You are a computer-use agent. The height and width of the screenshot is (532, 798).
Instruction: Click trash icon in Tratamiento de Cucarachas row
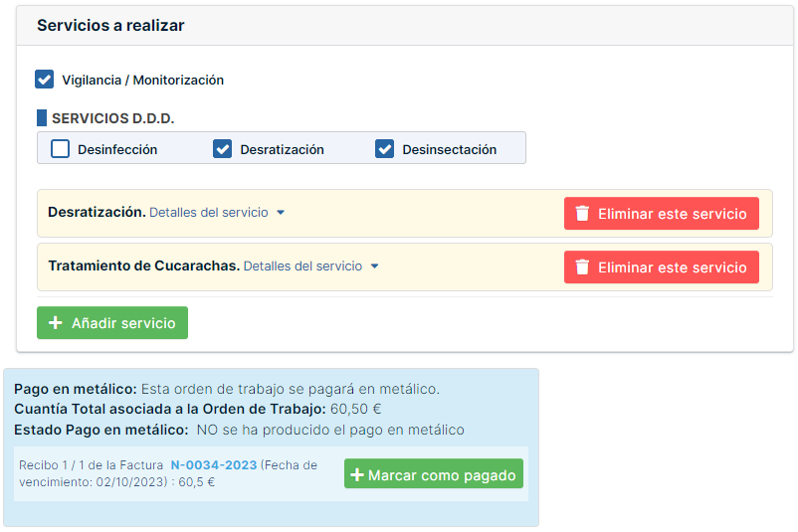pos(583,267)
